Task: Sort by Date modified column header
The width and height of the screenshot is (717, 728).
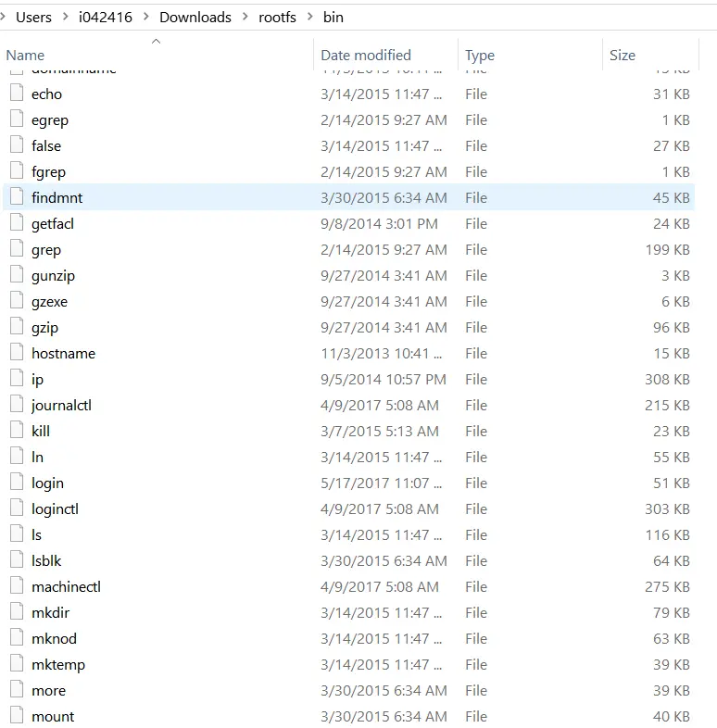Action: pos(366,56)
